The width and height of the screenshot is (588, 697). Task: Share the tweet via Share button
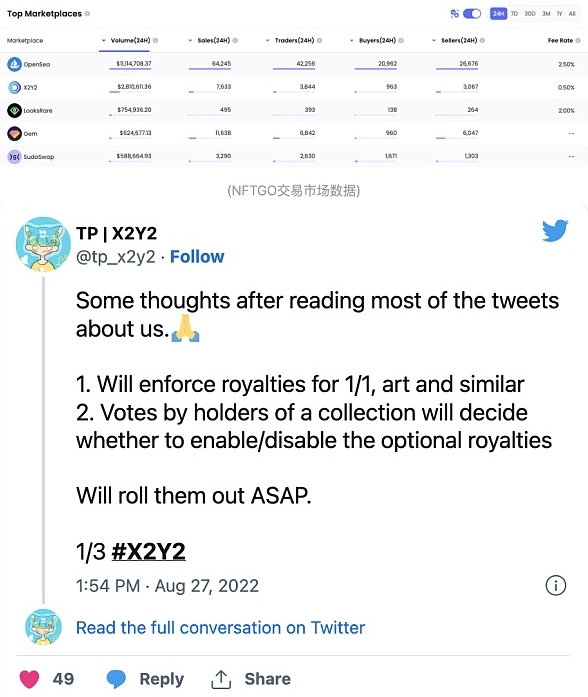(x=251, y=679)
